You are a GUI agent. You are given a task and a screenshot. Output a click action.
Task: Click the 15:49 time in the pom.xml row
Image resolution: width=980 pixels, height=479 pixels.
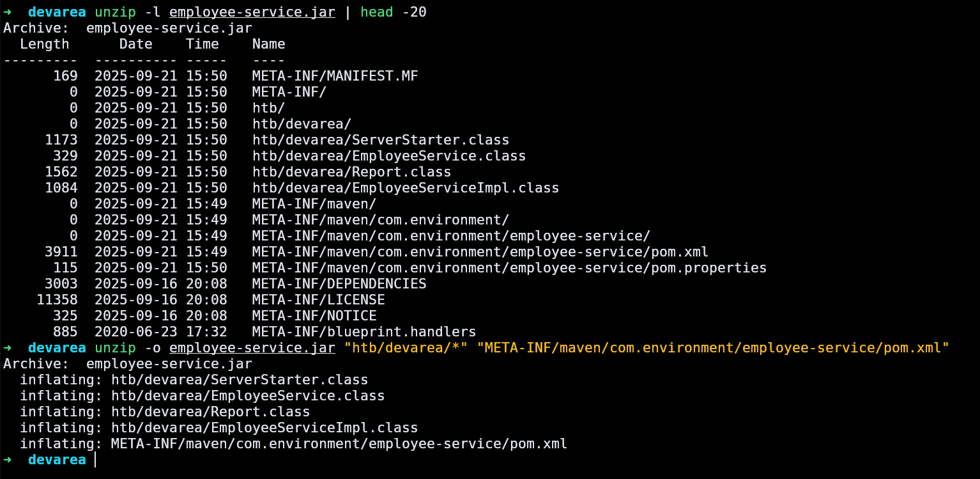pyautogui.click(x=206, y=252)
